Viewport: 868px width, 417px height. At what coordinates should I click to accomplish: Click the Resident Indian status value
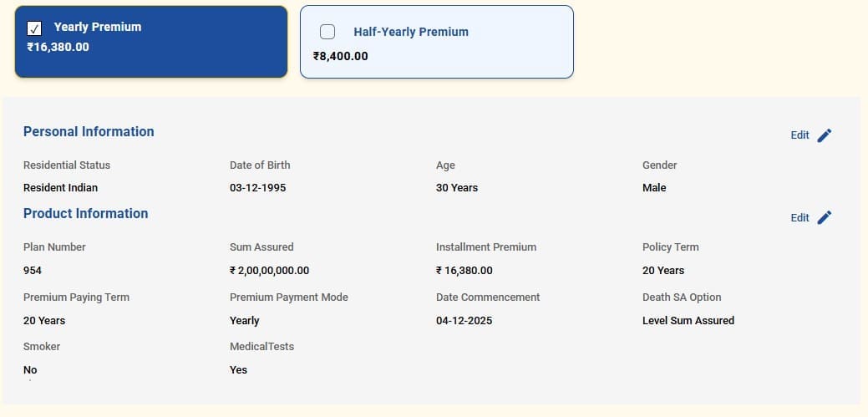pos(60,188)
